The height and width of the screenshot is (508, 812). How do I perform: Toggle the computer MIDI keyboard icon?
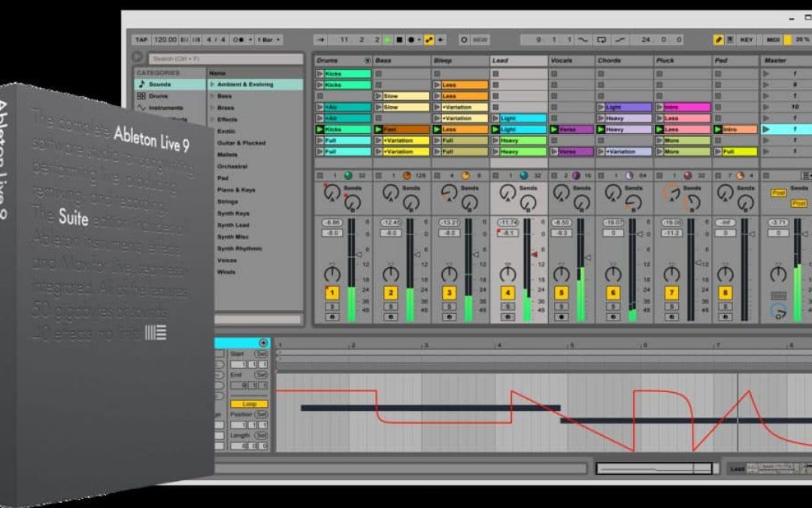(730, 39)
